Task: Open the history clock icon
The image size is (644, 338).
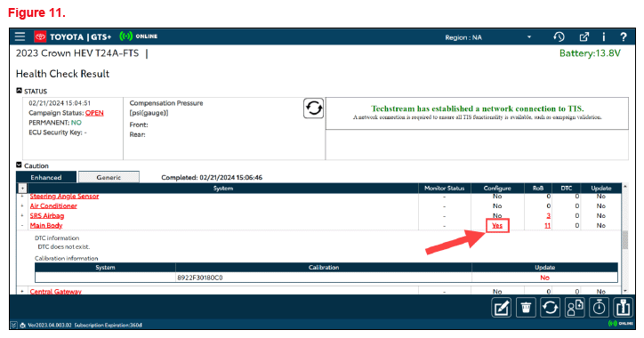Action: click(559, 37)
